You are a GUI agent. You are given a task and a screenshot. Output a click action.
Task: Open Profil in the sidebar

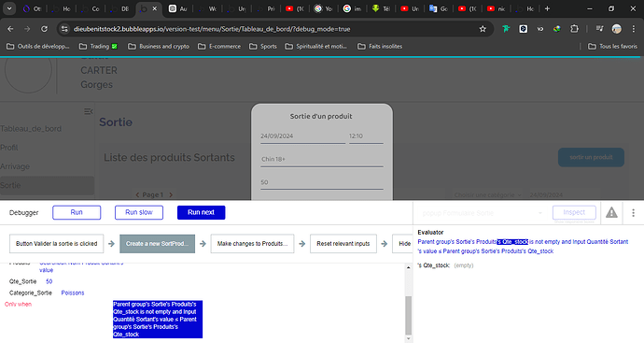tap(9, 148)
